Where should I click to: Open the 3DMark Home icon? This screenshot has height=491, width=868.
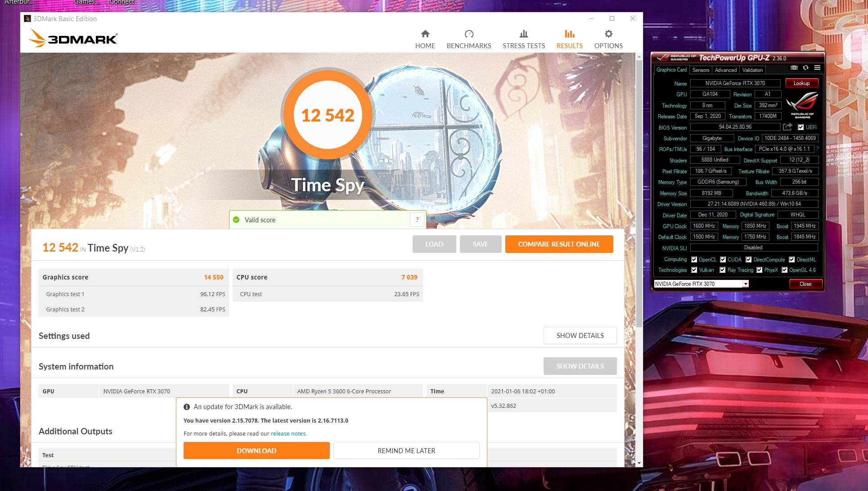425,34
